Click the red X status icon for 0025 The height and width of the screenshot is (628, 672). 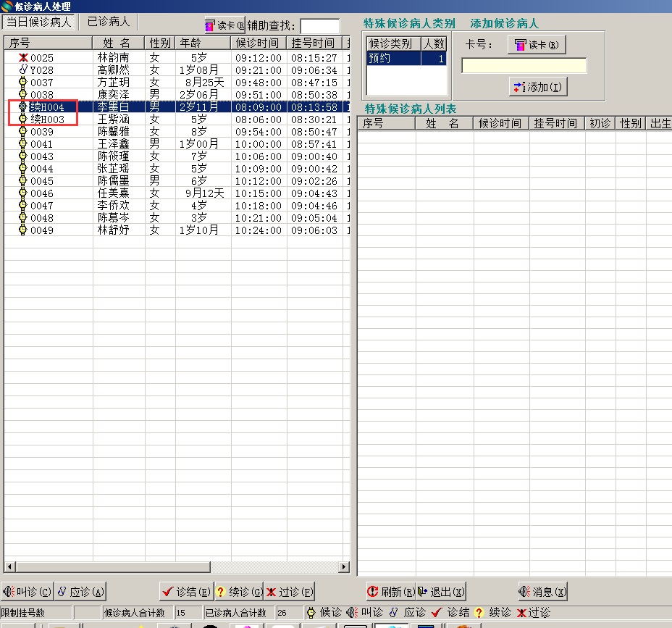[x=23, y=57]
